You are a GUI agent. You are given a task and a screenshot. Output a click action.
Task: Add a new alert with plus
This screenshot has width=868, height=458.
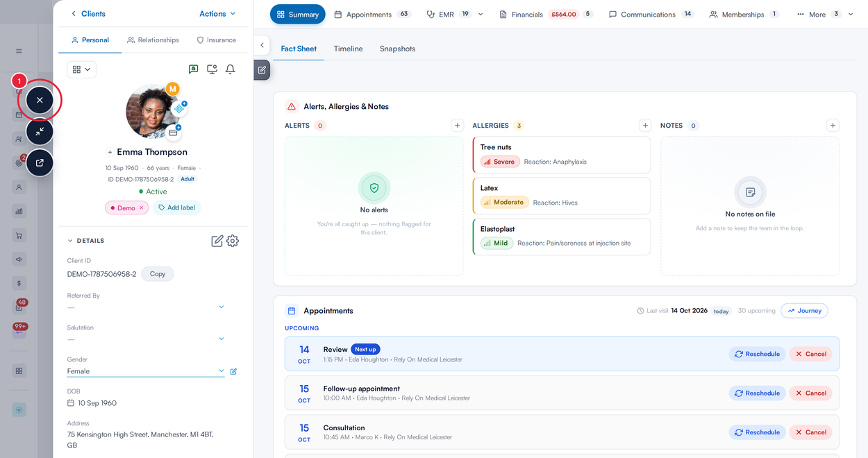pos(457,126)
